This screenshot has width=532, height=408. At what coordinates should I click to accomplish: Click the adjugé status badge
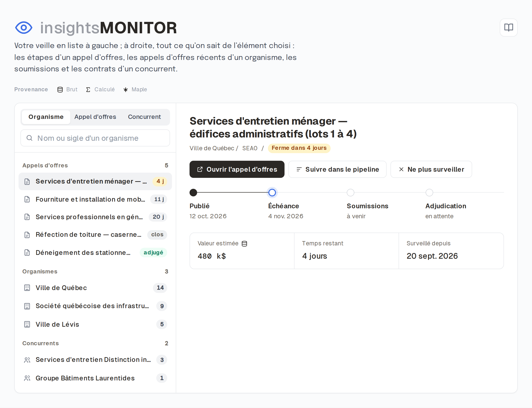pos(153,253)
